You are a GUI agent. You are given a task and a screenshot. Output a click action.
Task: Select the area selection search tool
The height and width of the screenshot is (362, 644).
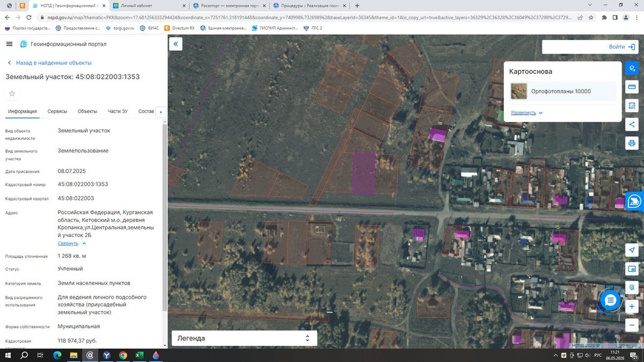(632, 106)
